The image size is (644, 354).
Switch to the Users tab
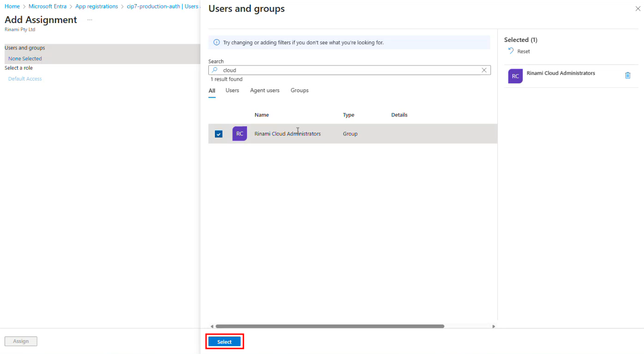point(232,90)
